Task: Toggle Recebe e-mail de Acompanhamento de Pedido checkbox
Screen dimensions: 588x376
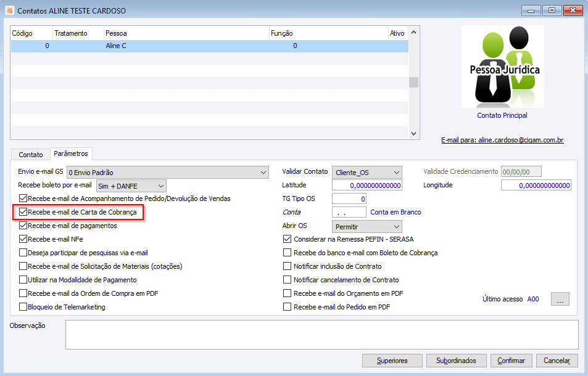Action: (x=23, y=198)
